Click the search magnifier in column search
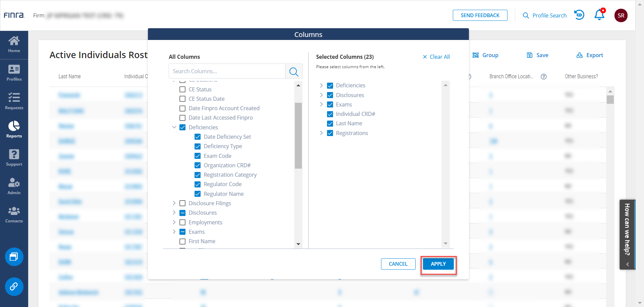The height and width of the screenshot is (307, 644). pos(294,72)
